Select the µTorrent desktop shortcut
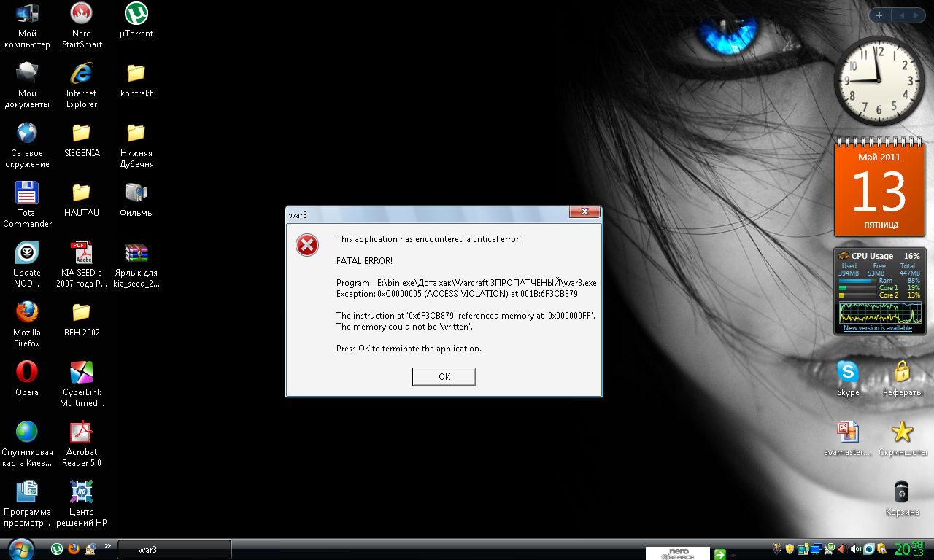This screenshot has height=560, width=934. (x=136, y=20)
